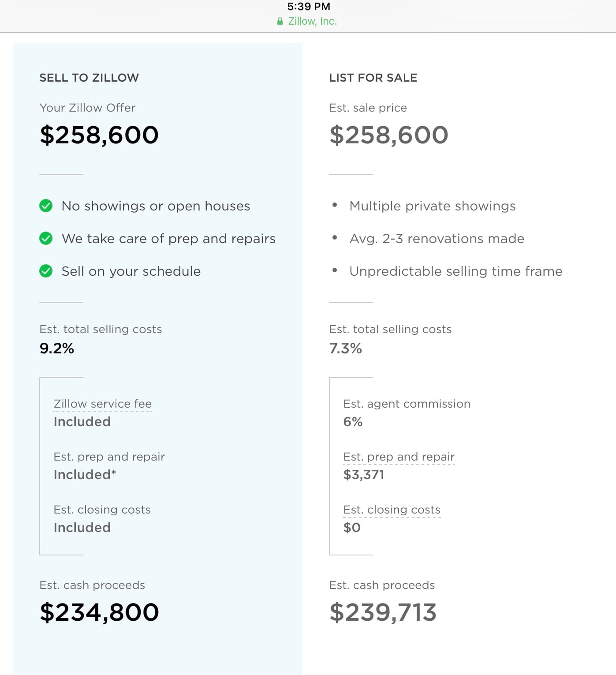The height and width of the screenshot is (675, 616).
Task: Click the $258,600 Zillow Offer amount
Action: (x=99, y=135)
